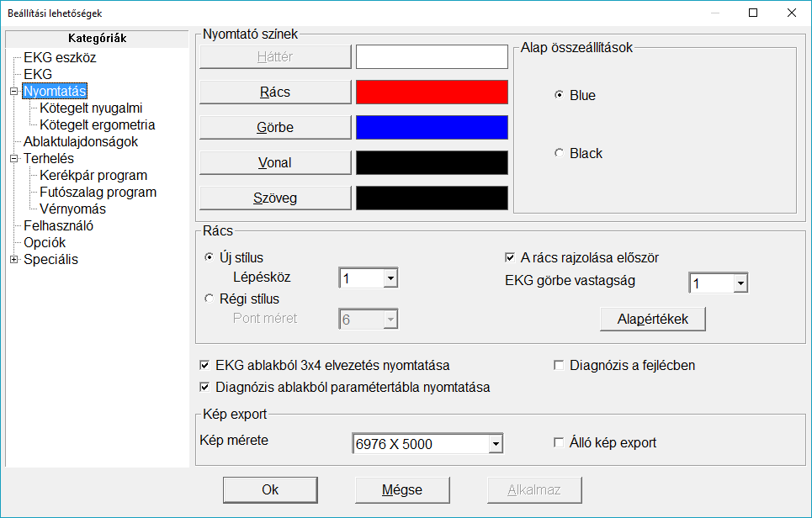Uncheck A rács rajzolása először
Image resolution: width=812 pixels, height=518 pixels.
pyautogui.click(x=510, y=257)
